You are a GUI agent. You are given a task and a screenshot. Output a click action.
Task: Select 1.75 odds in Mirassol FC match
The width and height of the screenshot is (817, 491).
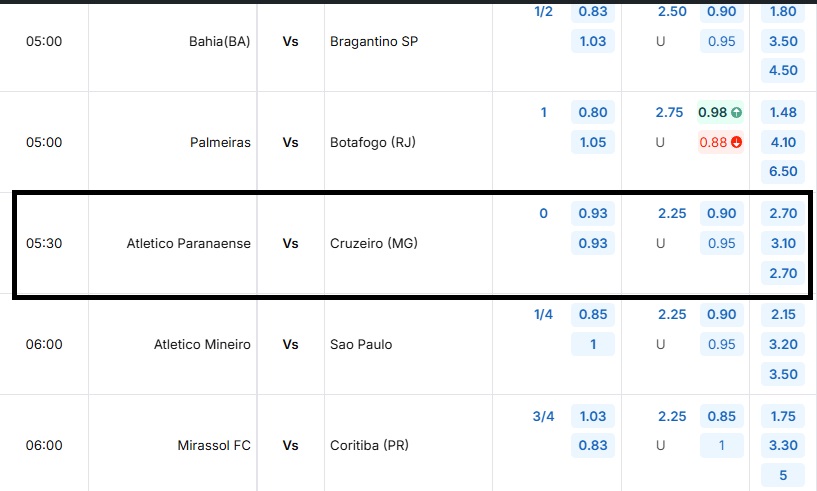point(783,416)
